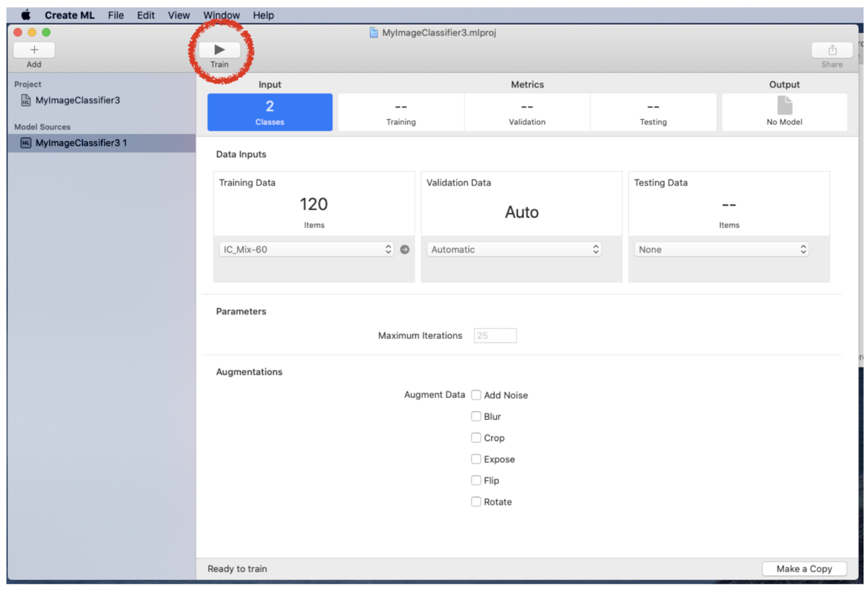This screenshot has width=868, height=591.
Task: Click arrow icon beside IC_Mix-60 dropdown
Action: click(x=405, y=250)
